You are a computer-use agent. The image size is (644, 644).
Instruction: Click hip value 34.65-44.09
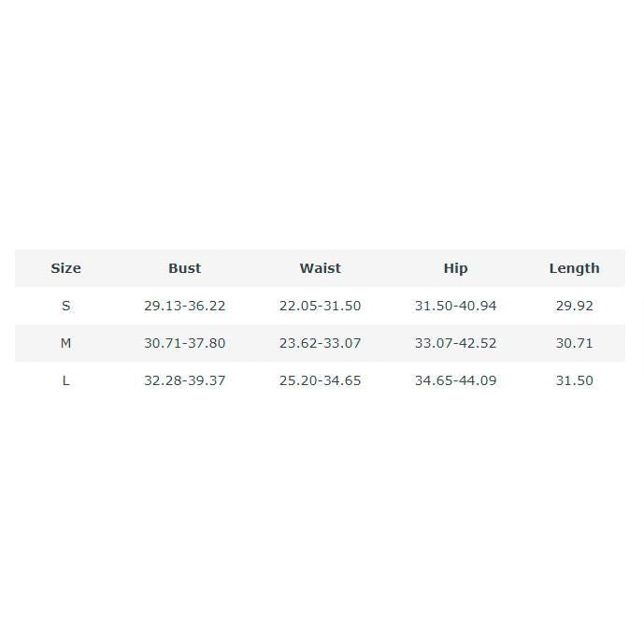(x=455, y=380)
